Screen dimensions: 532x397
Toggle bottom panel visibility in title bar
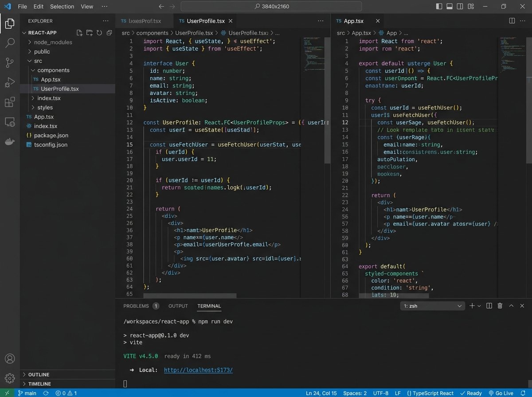coord(450,7)
